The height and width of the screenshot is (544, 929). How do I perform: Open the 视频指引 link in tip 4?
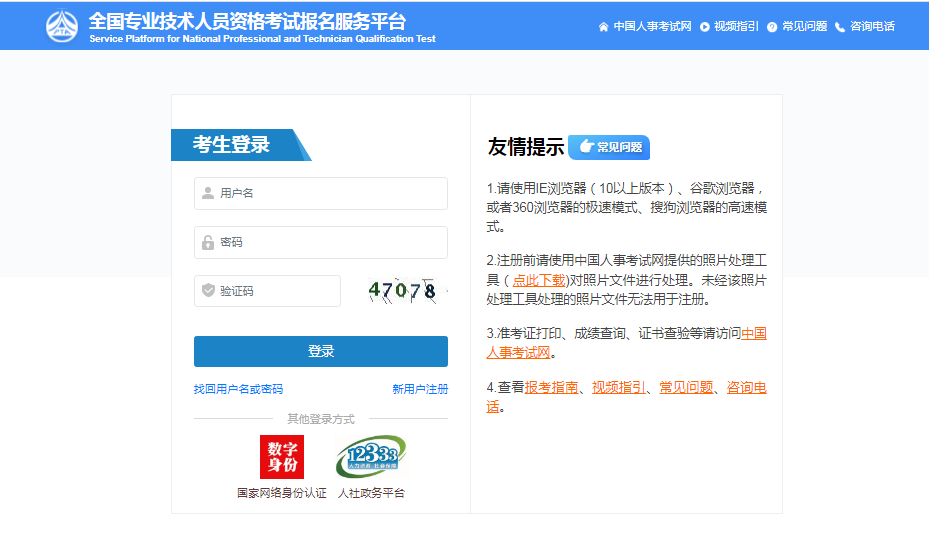click(x=618, y=387)
